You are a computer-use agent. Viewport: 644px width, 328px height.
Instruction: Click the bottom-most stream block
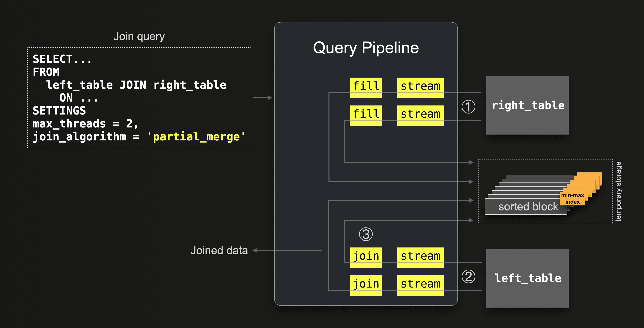(x=420, y=285)
